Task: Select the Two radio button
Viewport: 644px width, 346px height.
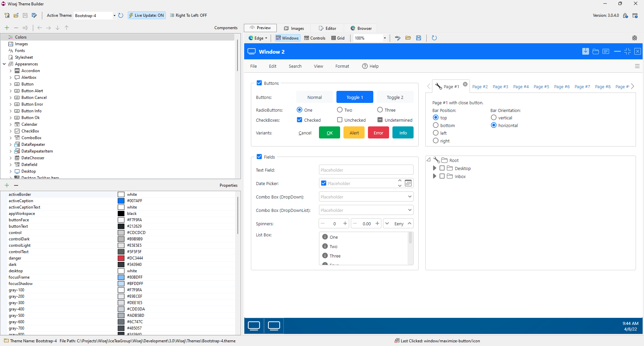Action: click(340, 110)
